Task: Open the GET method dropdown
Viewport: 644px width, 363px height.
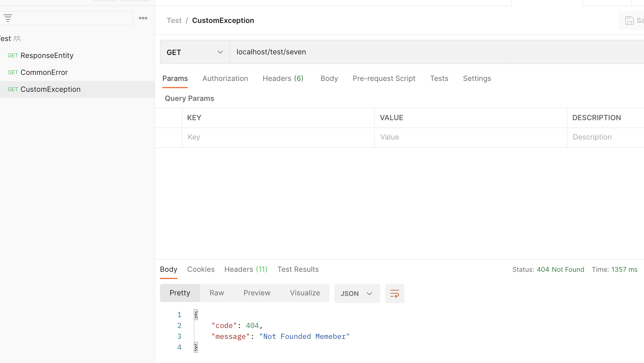Action: click(195, 52)
